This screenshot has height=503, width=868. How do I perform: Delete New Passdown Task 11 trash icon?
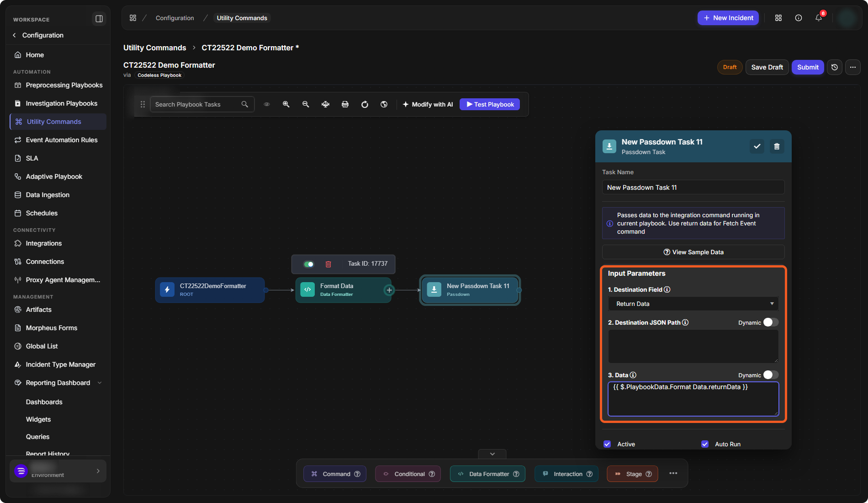777,146
